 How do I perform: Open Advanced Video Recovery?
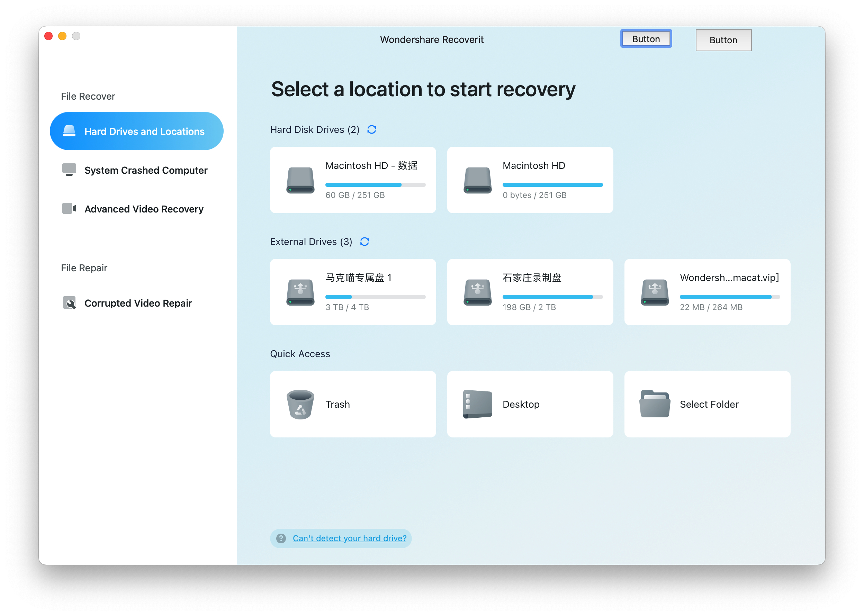[x=144, y=209]
